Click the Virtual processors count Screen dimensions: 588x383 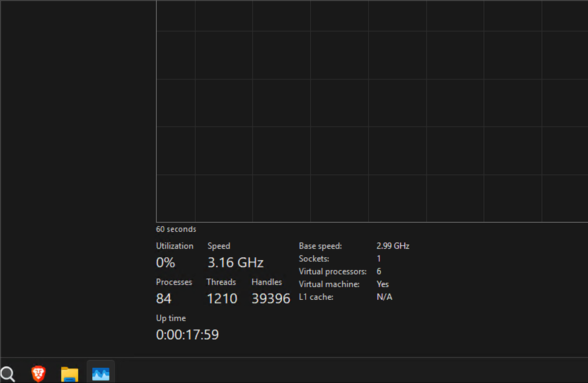click(379, 271)
